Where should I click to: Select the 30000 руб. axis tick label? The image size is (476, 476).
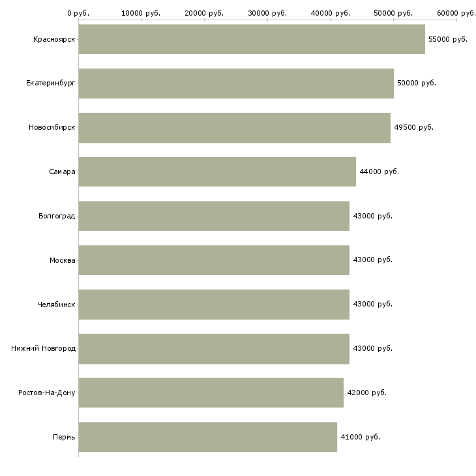(x=267, y=13)
